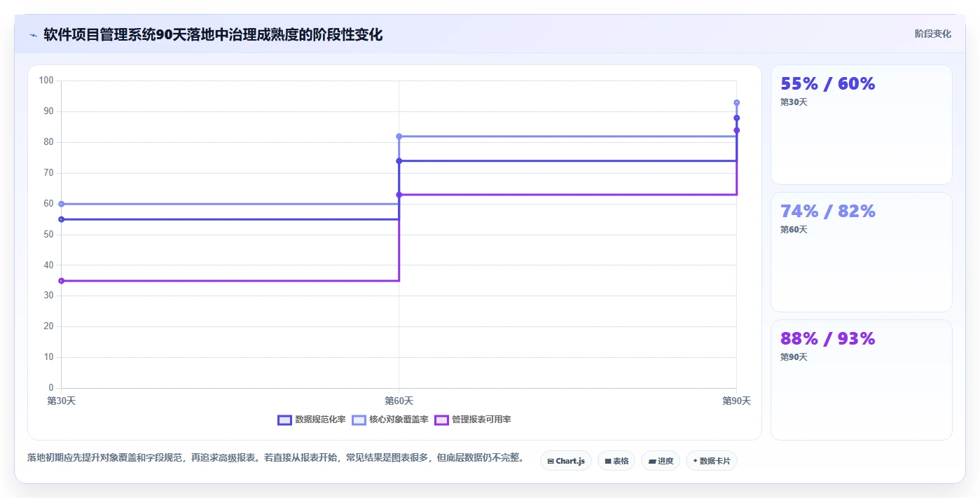Click the 93 data point at 第90天

coord(736,103)
